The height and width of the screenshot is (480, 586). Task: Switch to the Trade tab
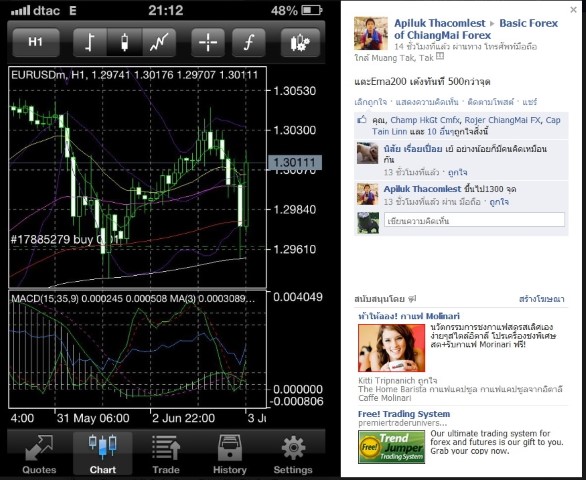click(x=166, y=454)
